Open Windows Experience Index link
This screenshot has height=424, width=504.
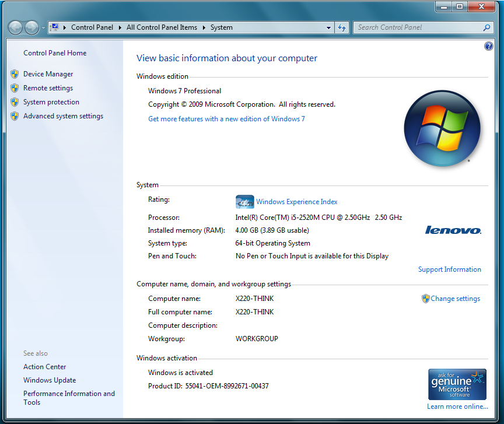297,202
